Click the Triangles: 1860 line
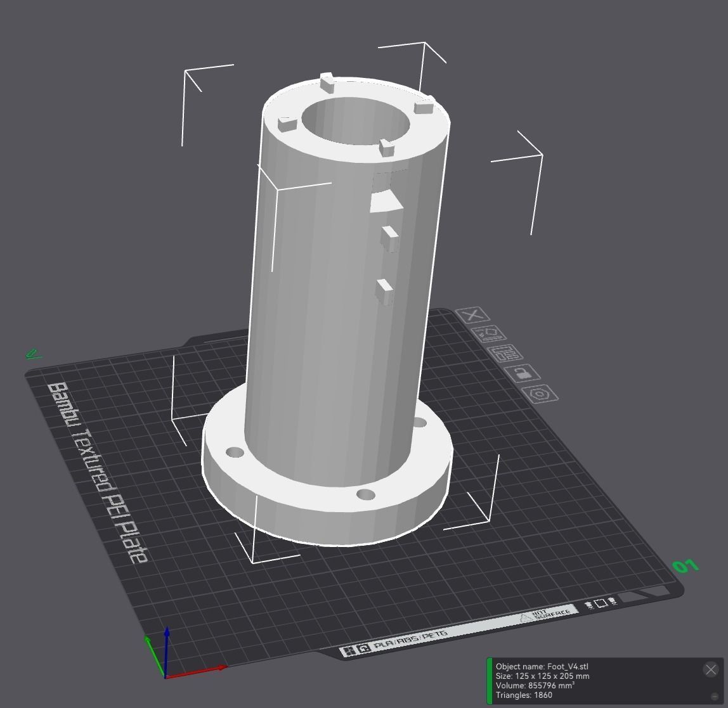 (524, 695)
